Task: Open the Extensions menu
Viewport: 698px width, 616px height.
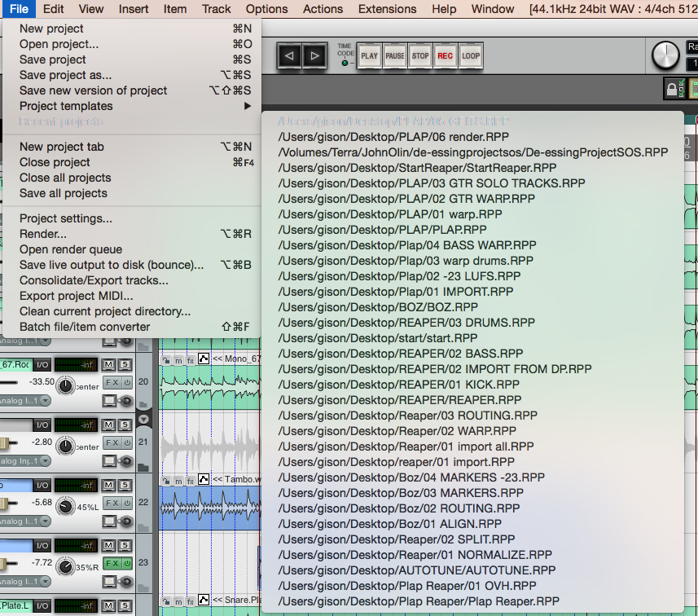Action: point(388,9)
